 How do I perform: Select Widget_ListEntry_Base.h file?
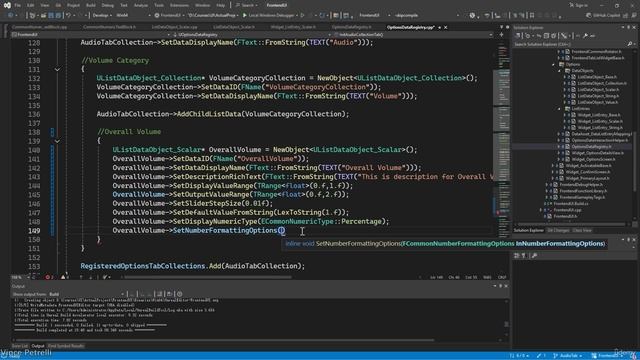600,115
